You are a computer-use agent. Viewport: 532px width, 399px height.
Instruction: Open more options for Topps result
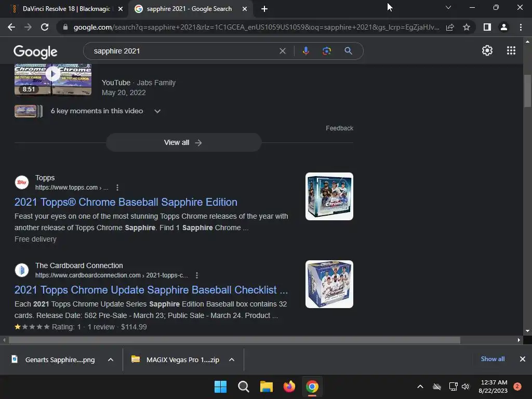tap(117, 187)
